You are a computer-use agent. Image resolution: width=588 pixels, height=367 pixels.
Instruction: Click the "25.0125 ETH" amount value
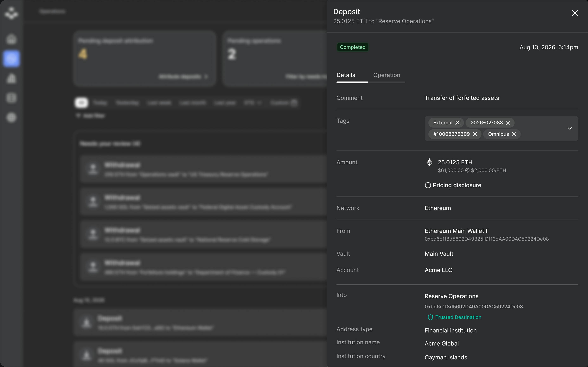[x=455, y=162]
